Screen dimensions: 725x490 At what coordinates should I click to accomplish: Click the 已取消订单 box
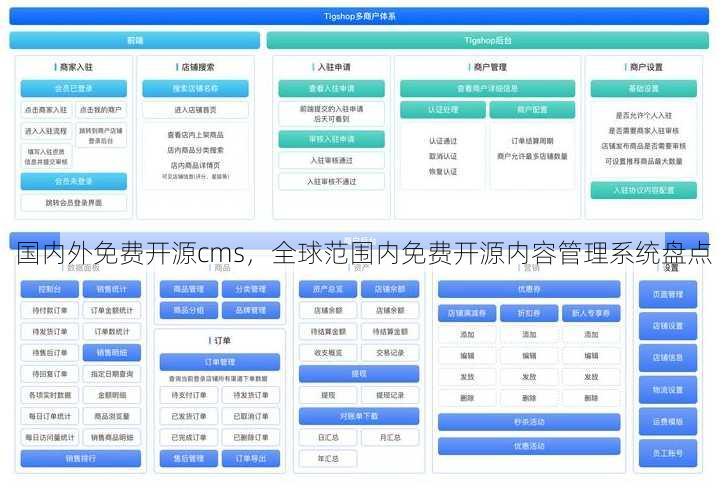click(x=251, y=416)
